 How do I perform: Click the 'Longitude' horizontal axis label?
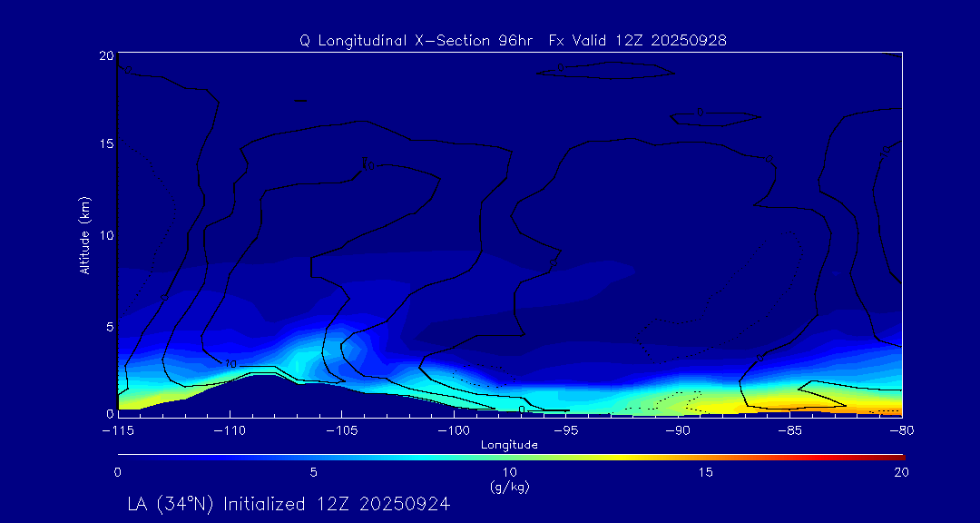click(x=509, y=446)
